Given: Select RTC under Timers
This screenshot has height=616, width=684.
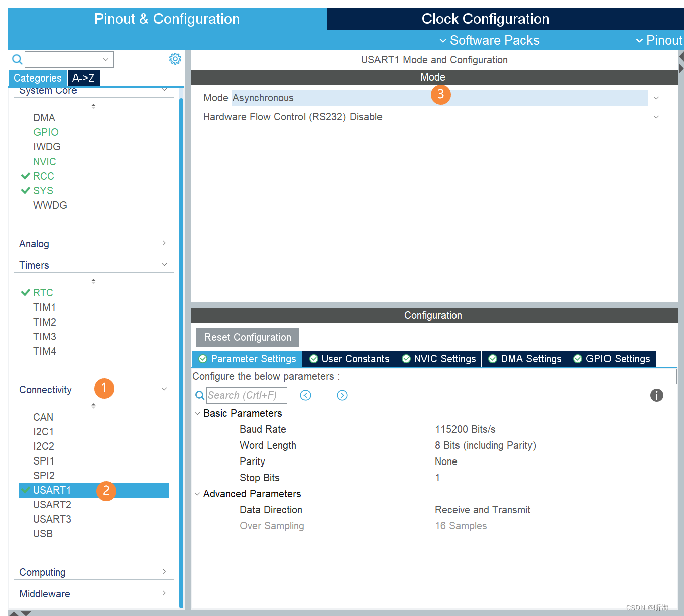Looking at the screenshot, I should (43, 293).
